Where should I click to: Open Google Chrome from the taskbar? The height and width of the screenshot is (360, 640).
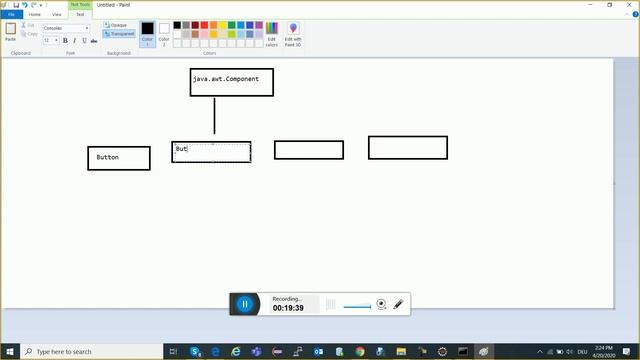tap(360, 351)
